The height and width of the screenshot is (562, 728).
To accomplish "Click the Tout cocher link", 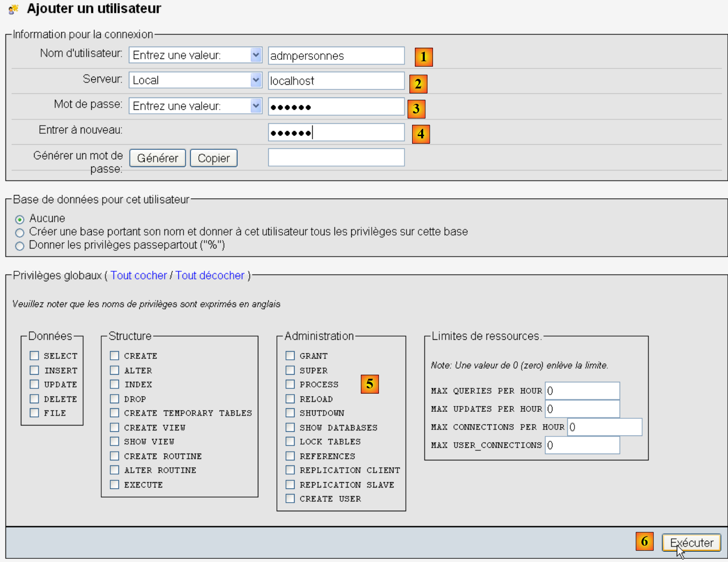I will 138,275.
